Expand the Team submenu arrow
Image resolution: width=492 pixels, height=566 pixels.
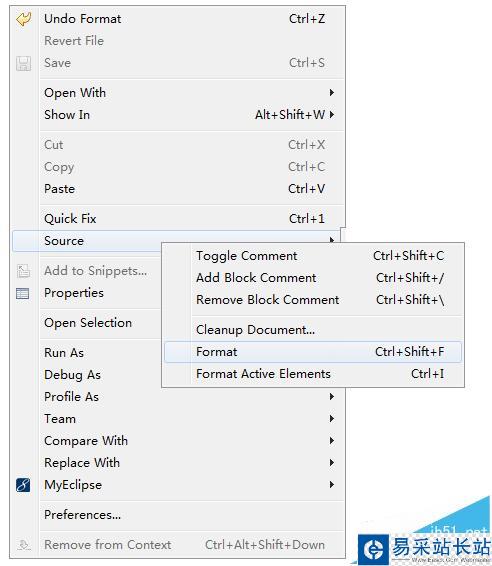pos(332,418)
